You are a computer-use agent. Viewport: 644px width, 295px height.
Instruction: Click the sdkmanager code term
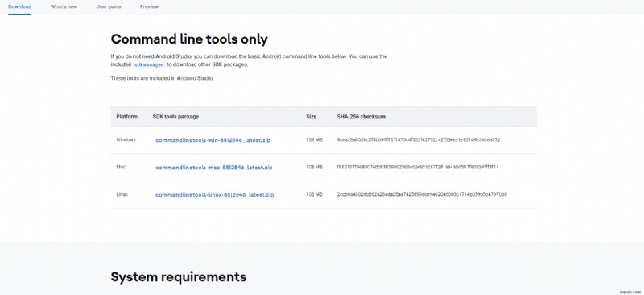pyautogui.click(x=149, y=65)
